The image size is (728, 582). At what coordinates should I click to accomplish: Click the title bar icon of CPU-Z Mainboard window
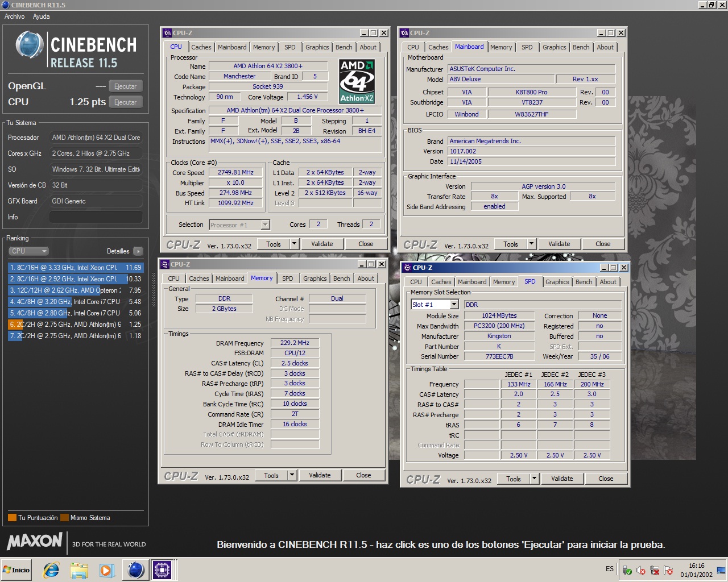tap(404, 33)
